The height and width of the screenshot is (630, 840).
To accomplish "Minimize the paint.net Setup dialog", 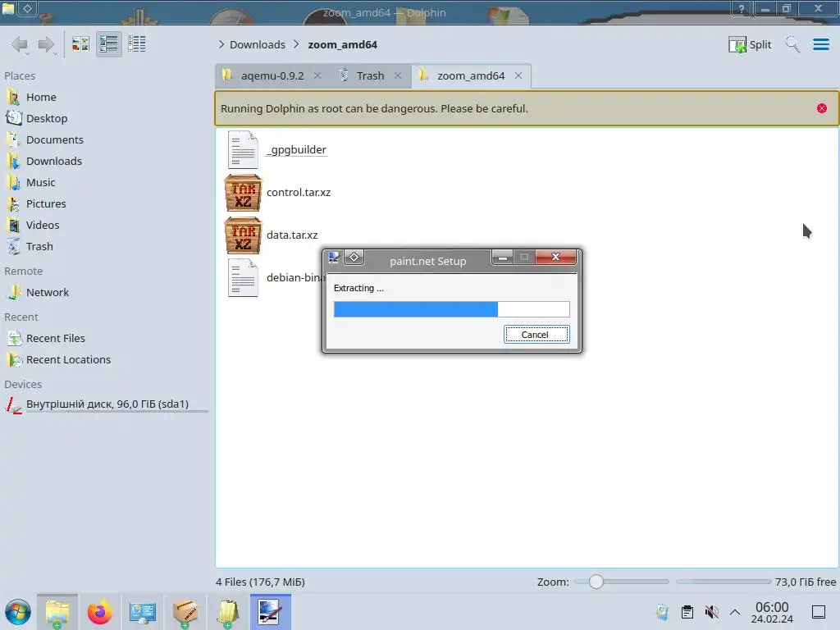I will [x=503, y=258].
